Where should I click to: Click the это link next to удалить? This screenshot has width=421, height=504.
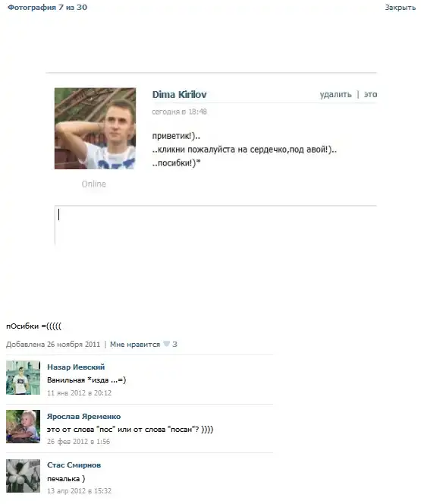pyautogui.click(x=370, y=94)
